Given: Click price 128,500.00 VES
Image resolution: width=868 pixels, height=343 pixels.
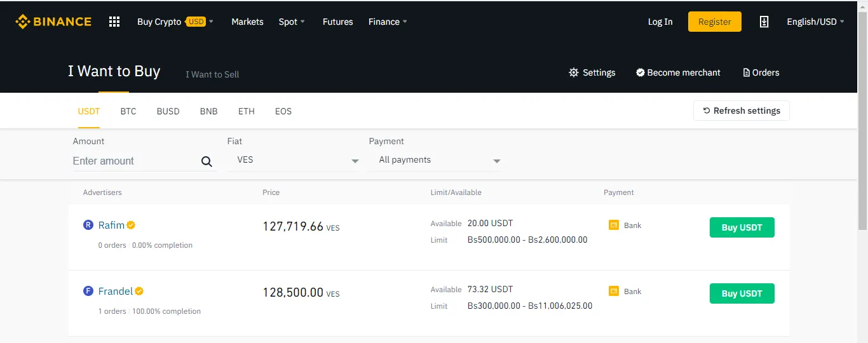Looking at the screenshot, I should pos(301,292).
